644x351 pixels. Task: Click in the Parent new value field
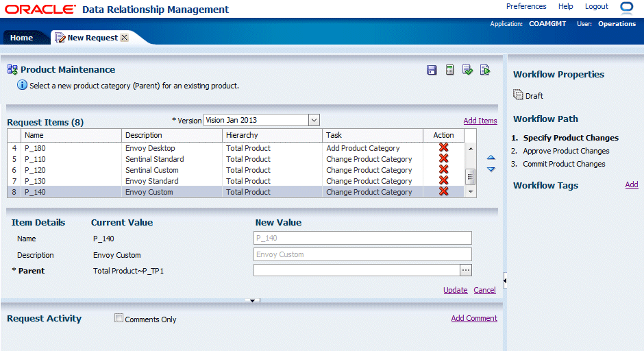pyautogui.click(x=356, y=271)
